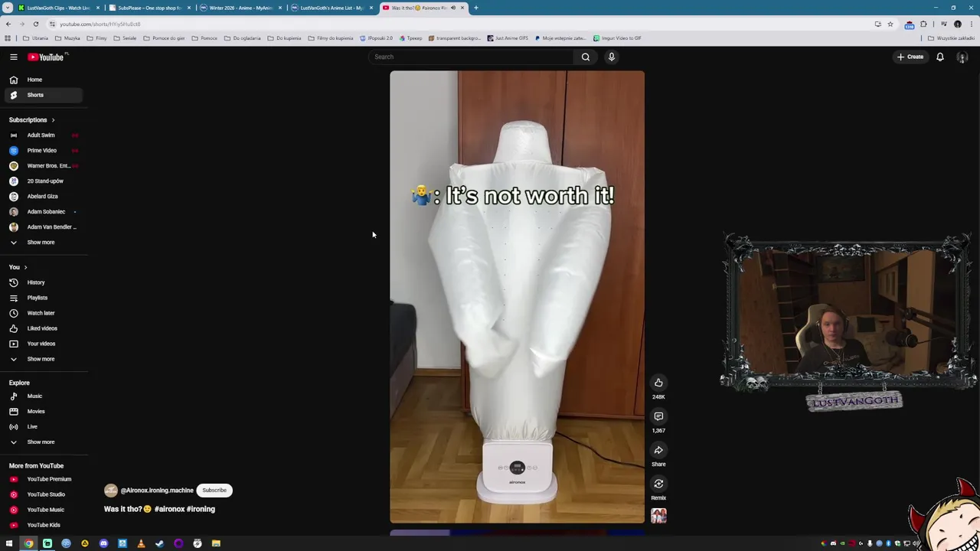This screenshot has width=980, height=551.
Task: Open Watch later list
Action: tap(44, 313)
